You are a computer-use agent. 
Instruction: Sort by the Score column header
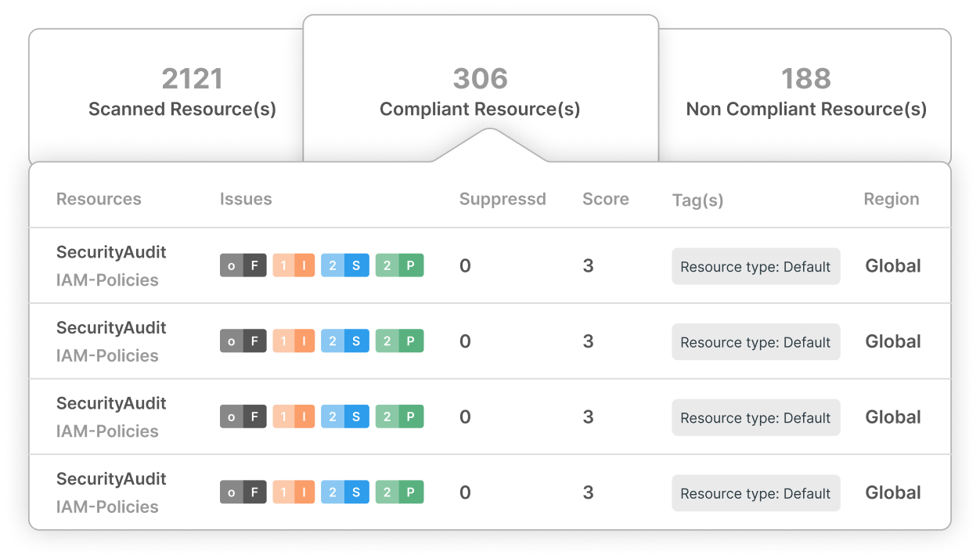(605, 199)
